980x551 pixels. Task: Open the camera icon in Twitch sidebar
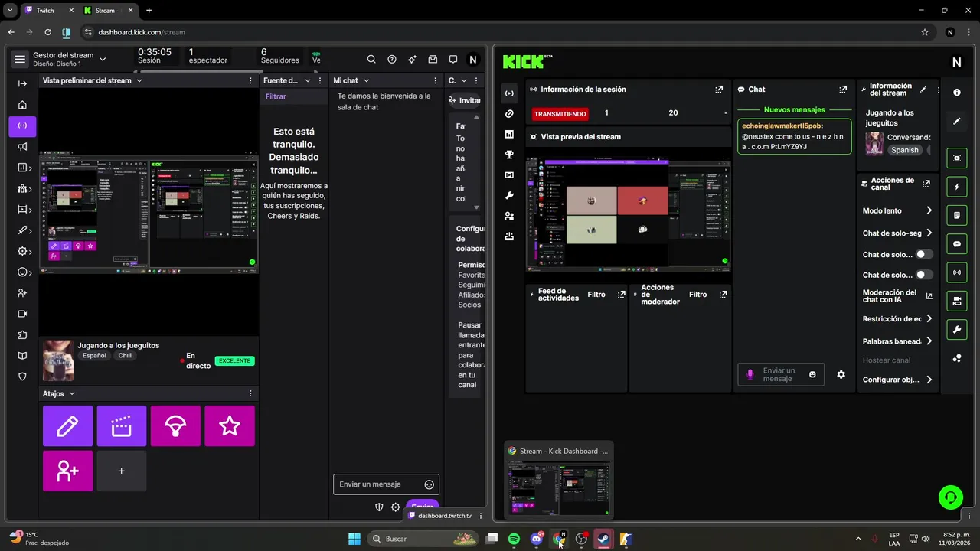click(22, 314)
